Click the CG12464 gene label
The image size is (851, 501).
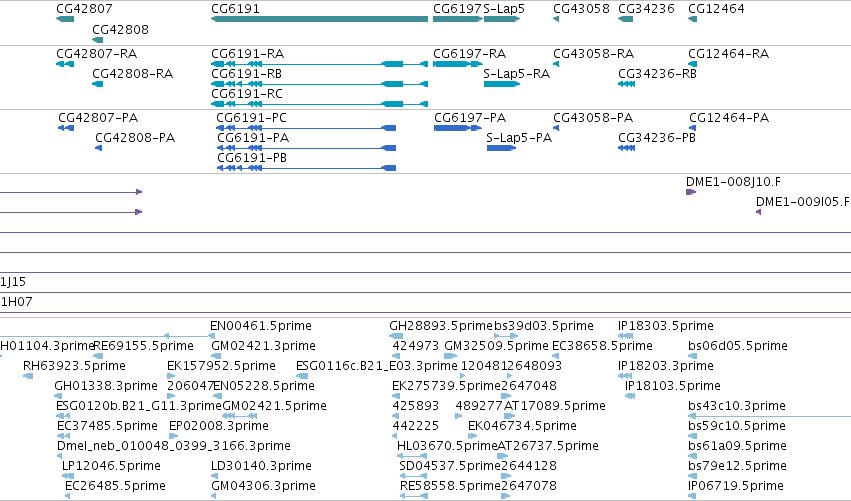716,9
